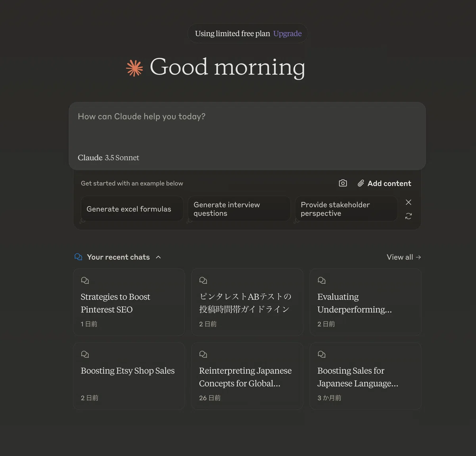Click the Upgrade link
This screenshot has width=476, height=456.
[287, 34]
